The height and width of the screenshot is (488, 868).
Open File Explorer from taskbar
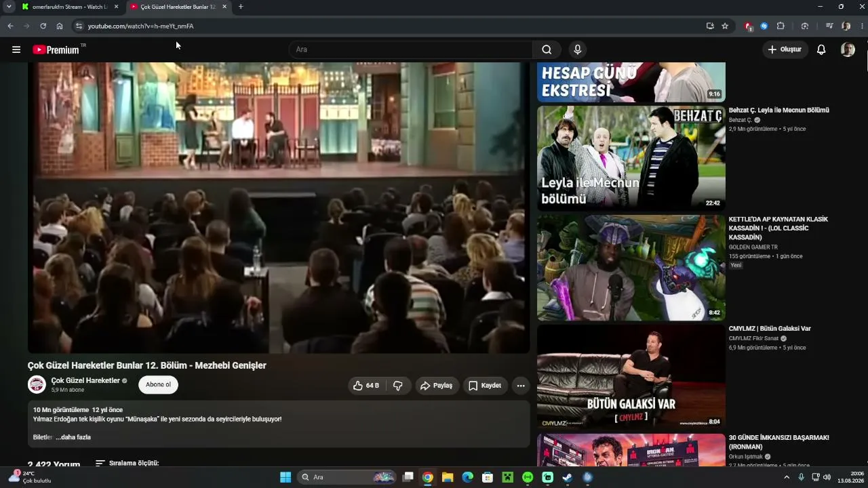coord(448,477)
